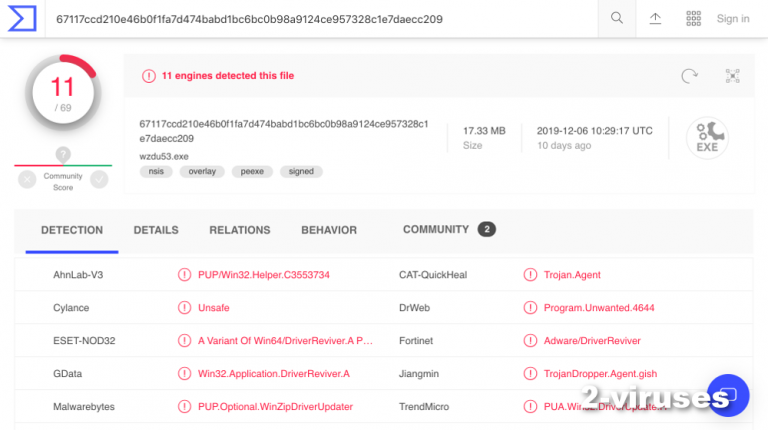768x430 pixels.
Task: Click the DrWeb engine name
Action: 414,308
